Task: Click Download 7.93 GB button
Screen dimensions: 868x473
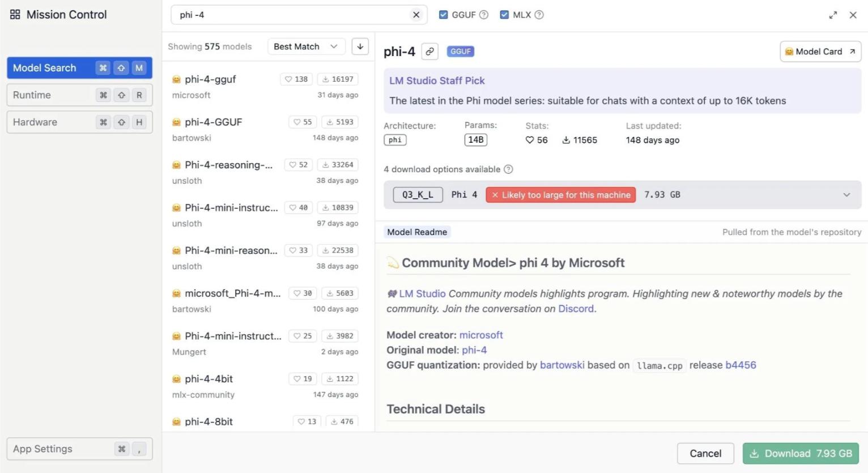Action: point(801,454)
